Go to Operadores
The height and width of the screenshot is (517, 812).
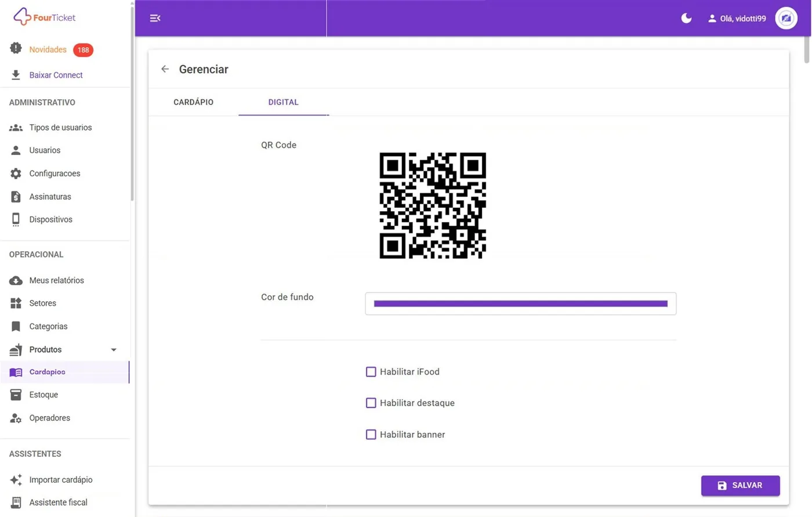pos(49,418)
